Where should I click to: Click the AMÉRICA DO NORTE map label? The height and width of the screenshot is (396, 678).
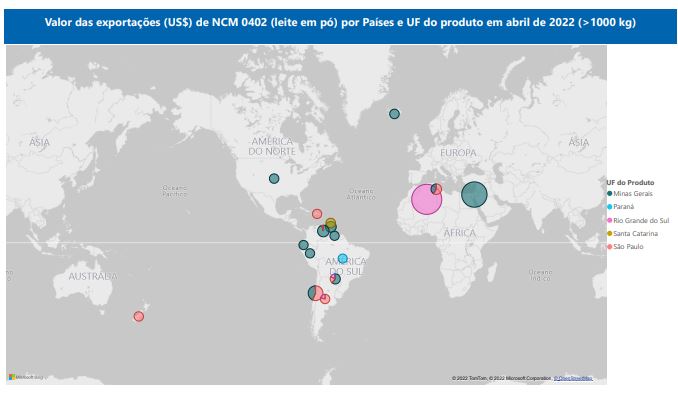pos(272,147)
